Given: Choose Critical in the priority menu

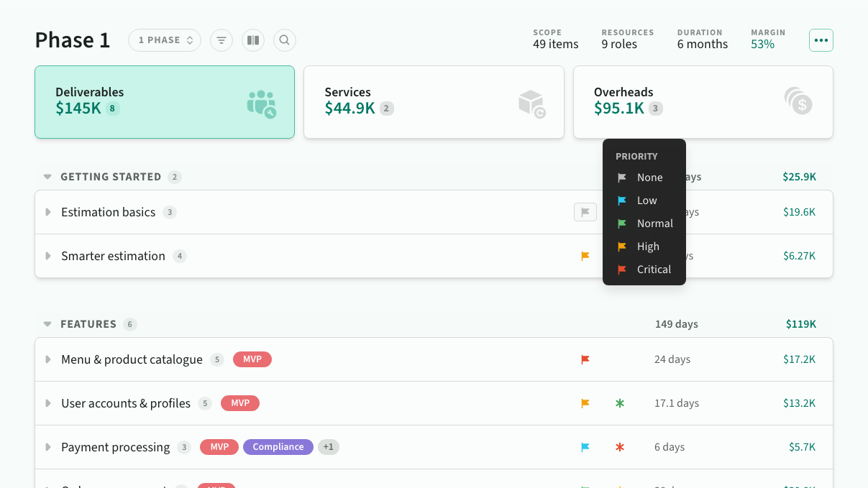Looking at the screenshot, I should coord(653,270).
